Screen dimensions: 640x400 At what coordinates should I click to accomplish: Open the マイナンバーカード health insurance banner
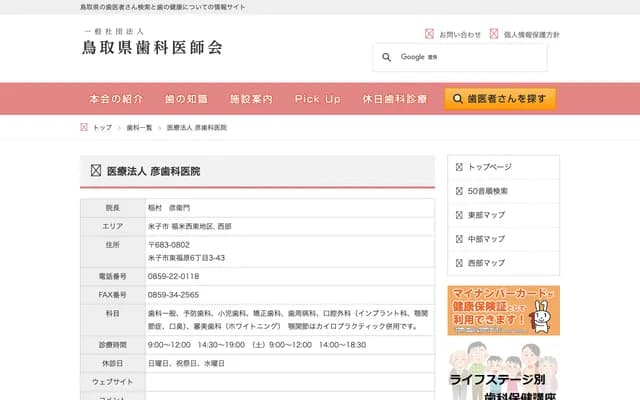(503, 310)
